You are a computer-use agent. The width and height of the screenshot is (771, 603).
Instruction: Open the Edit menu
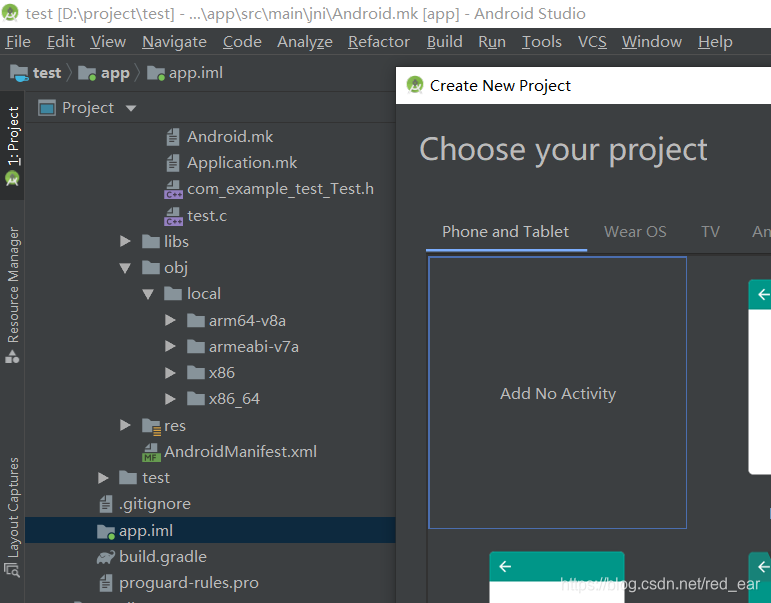(x=60, y=42)
